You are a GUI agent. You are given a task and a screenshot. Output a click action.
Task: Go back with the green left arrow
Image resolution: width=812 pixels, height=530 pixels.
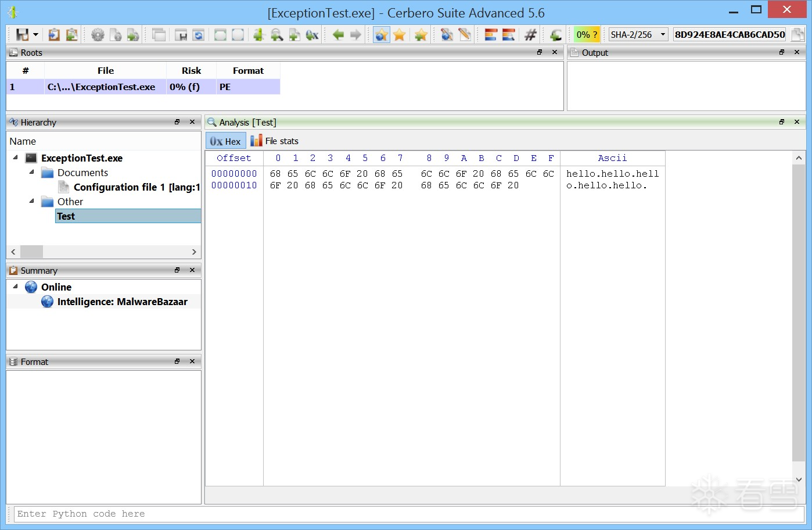[x=338, y=35]
